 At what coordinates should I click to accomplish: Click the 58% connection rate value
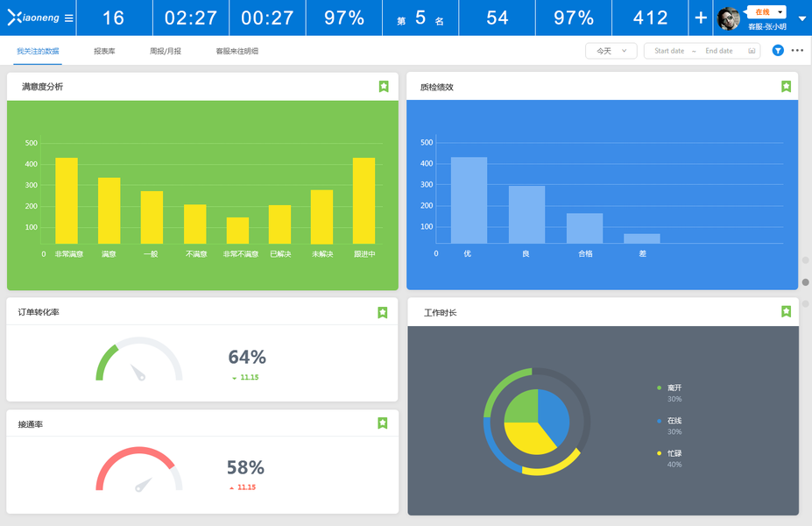point(245,467)
